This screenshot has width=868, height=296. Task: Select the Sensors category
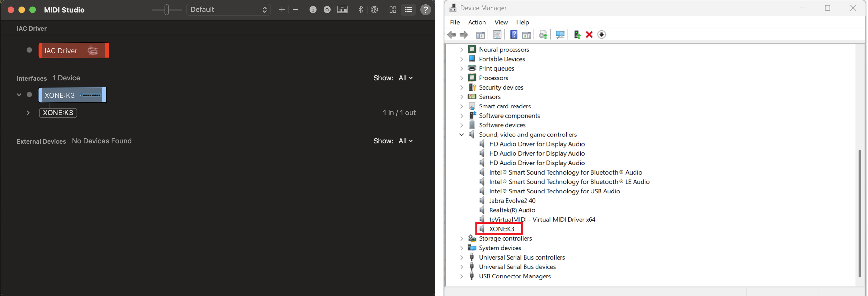(x=490, y=97)
